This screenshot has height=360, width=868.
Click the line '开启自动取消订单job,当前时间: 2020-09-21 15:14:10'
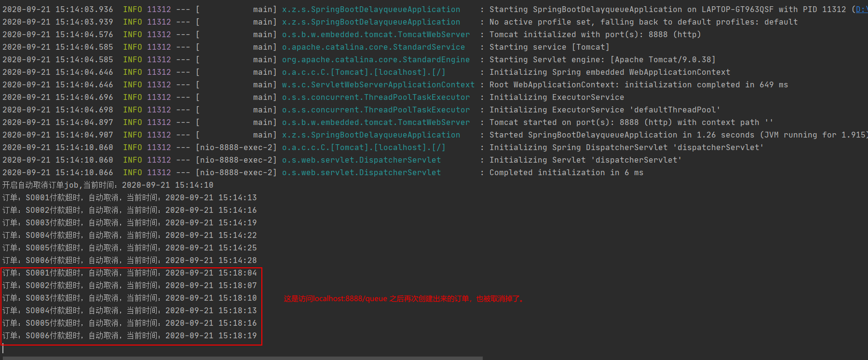pyautogui.click(x=108, y=185)
